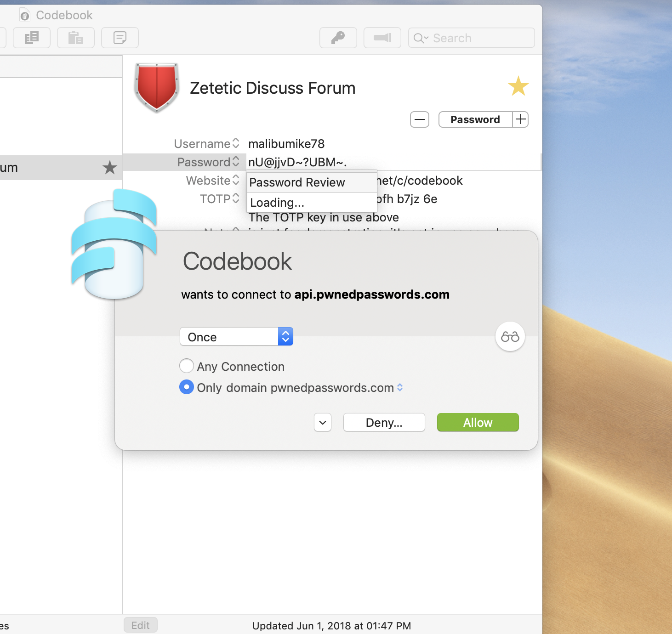
Task: Click the api.pwnedpasswords.com host text
Action: click(372, 294)
